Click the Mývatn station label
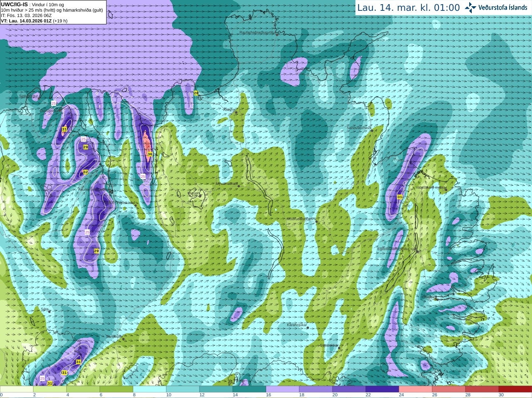Viewport: 532px width, 398px height. click(x=194, y=193)
